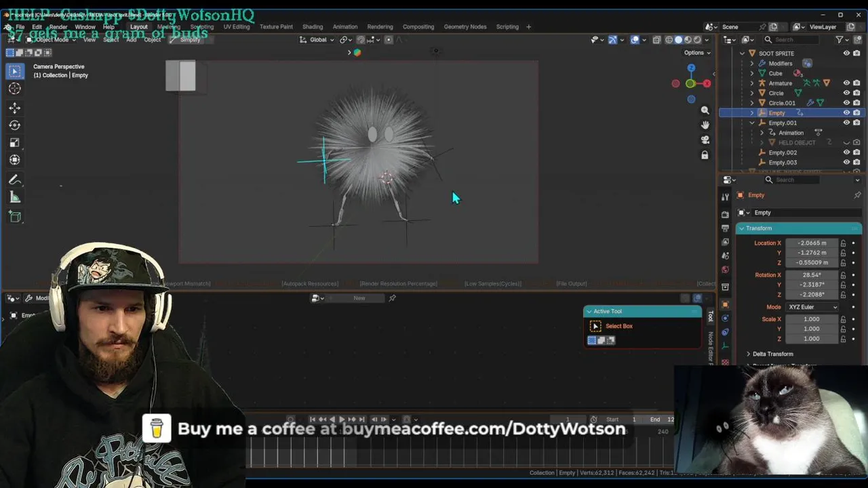This screenshot has height=488, width=868.
Task: Switch to Shading workspace tab
Action: click(x=313, y=27)
